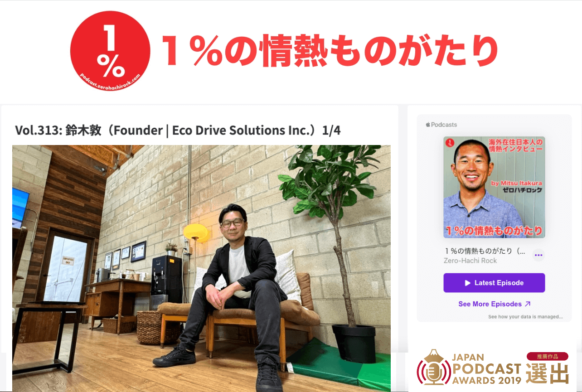This screenshot has height=392, width=582.
Task: Open the podcast cover artwork thumbnail
Action: pos(494,187)
